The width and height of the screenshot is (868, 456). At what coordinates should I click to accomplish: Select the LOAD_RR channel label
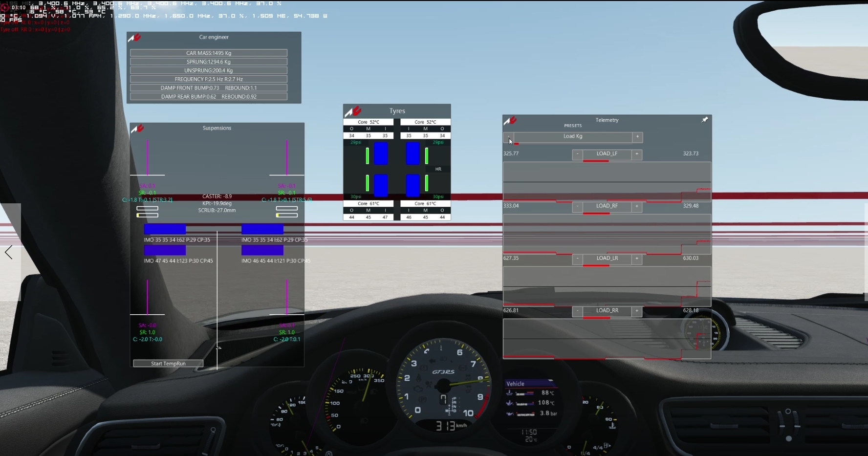coord(607,311)
